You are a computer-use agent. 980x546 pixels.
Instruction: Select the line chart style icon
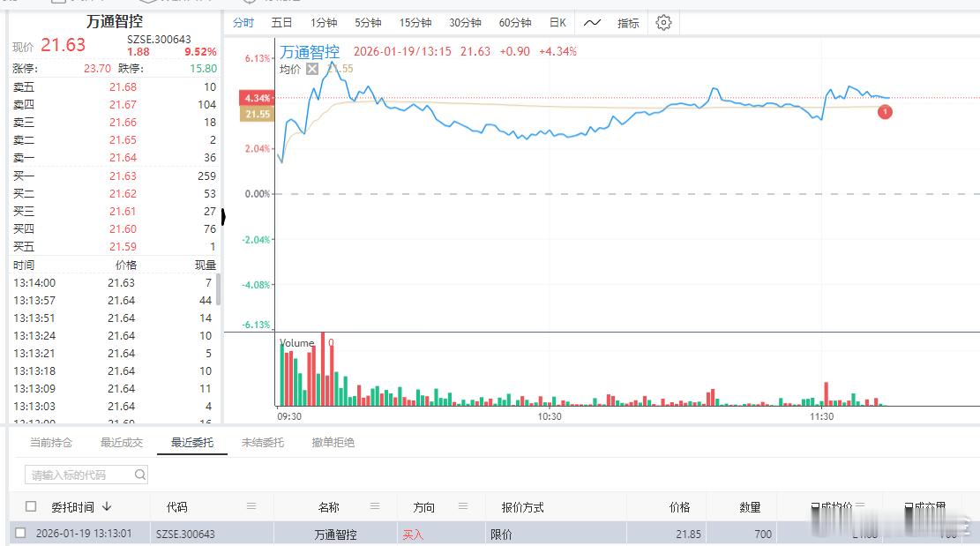(592, 23)
